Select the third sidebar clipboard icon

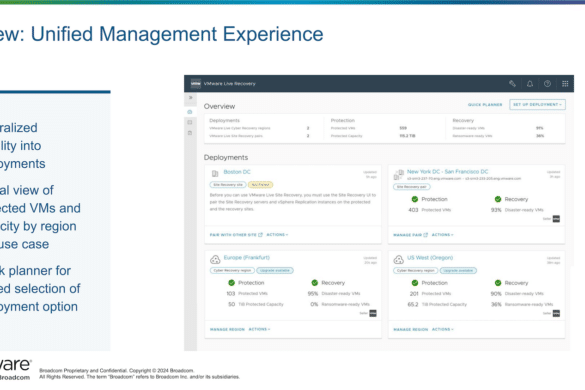pos(190,133)
